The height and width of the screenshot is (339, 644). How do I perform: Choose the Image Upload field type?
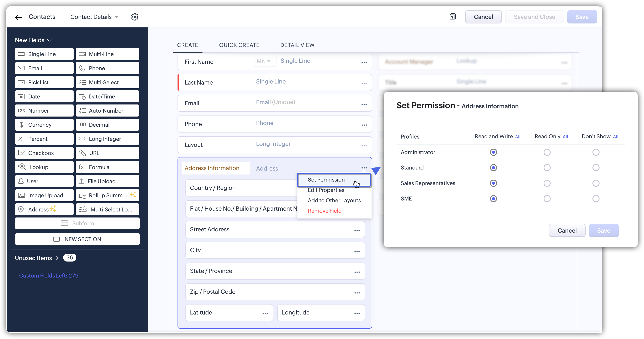coord(44,195)
